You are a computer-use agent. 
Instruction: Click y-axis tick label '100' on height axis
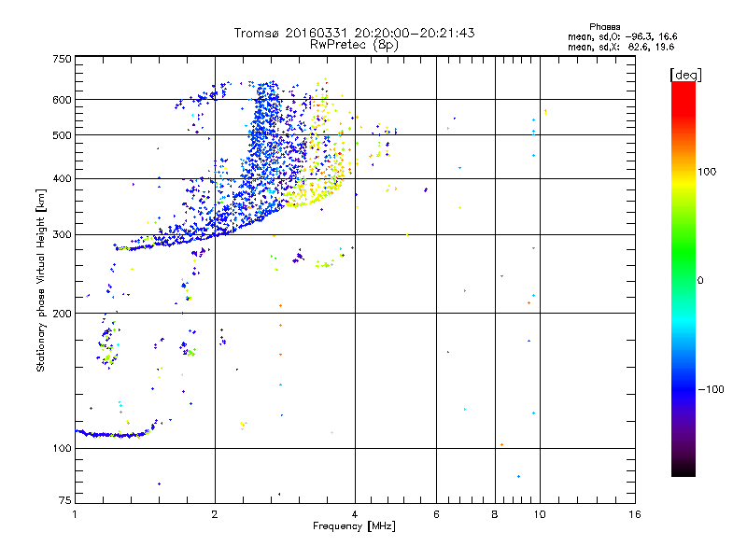pyautogui.click(x=62, y=449)
